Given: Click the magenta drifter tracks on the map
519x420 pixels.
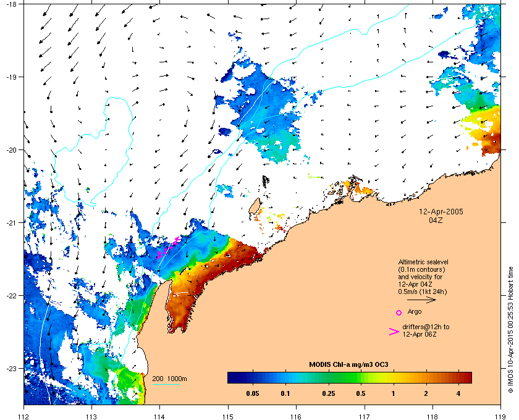Looking at the screenshot, I should point(169,248).
